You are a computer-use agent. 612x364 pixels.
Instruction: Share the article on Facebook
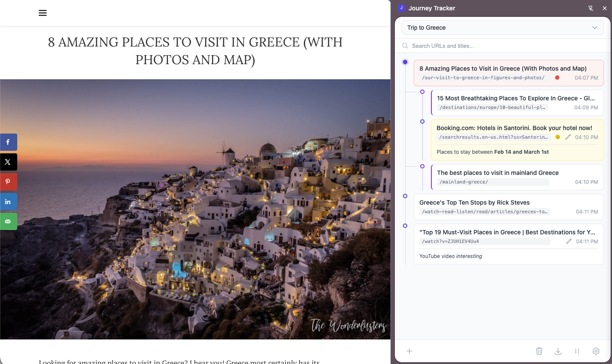pyautogui.click(x=8, y=142)
